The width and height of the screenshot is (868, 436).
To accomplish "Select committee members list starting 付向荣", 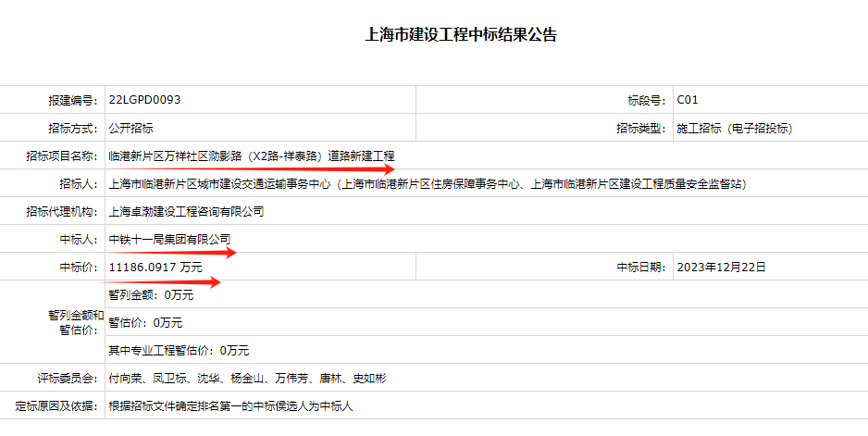I will tap(247, 379).
